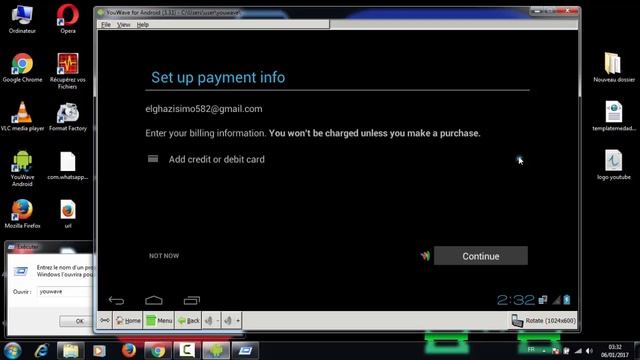Open the File menu
Viewport: 640px width, 360px height.
(106, 24)
